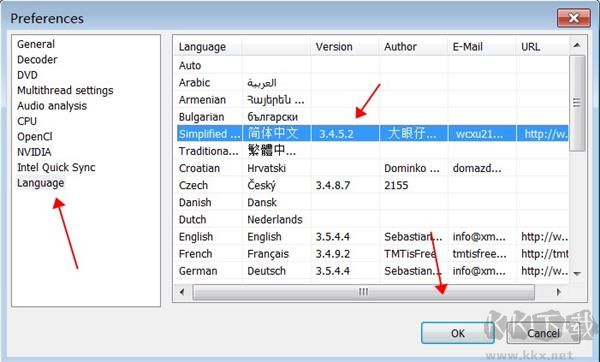Select the Simplified Chinese language row
The height and width of the screenshot is (362, 600).
372,134
